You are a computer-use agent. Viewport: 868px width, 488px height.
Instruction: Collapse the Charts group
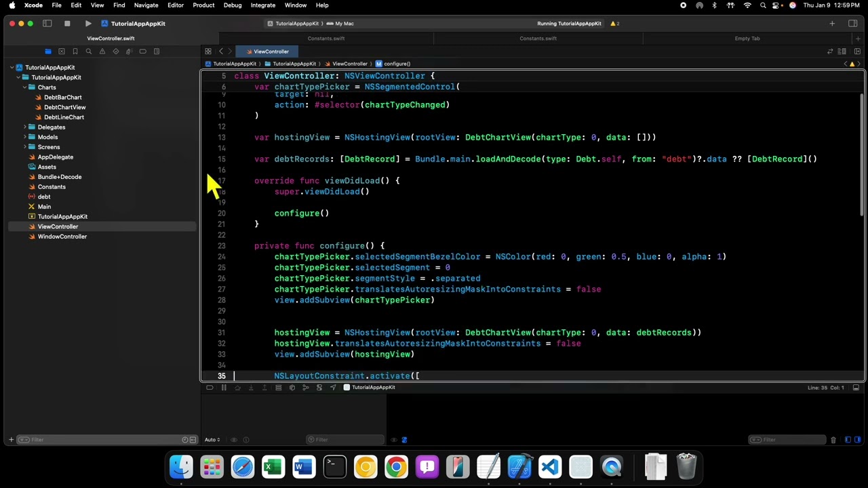25,87
